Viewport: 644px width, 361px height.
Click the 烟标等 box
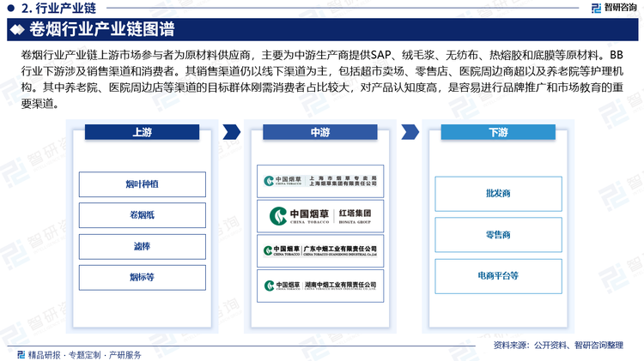pyautogui.click(x=142, y=278)
